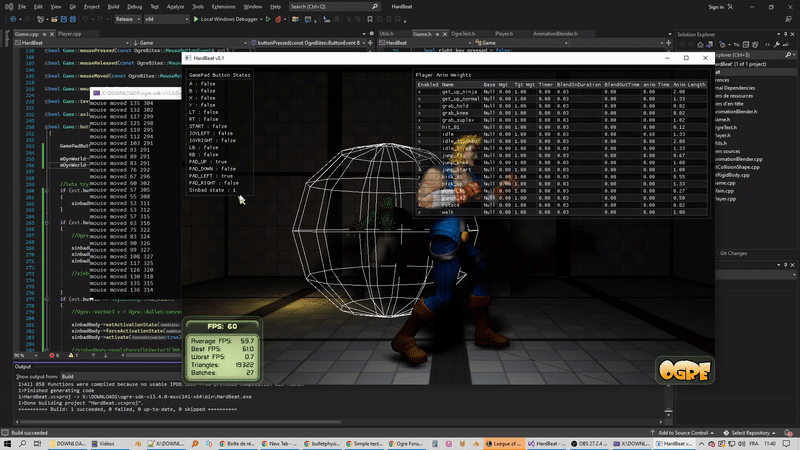
Task: Open the Toolbox side tab
Action: coord(7,38)
